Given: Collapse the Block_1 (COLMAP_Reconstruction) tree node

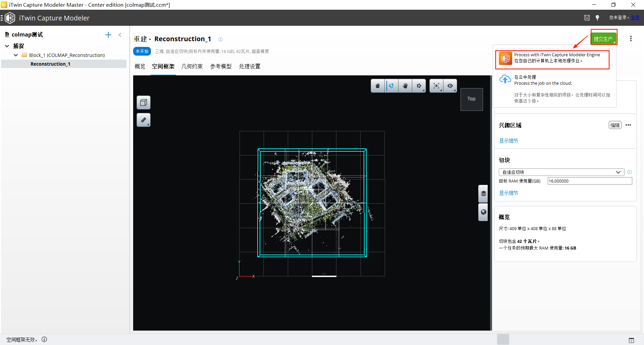Looking at the screenshot, I should pyautogui.click(x=16, y=55).
